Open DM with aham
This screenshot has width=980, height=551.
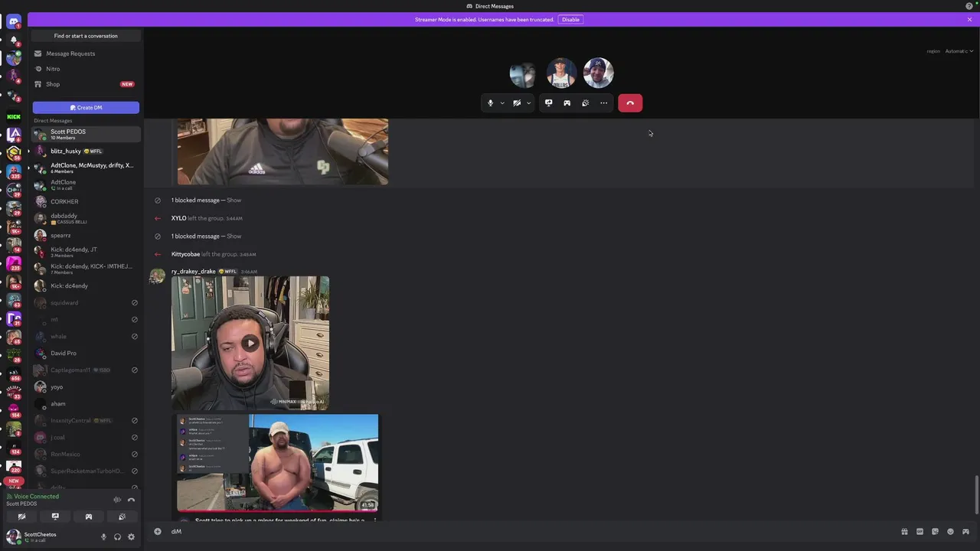click(86, 403)
